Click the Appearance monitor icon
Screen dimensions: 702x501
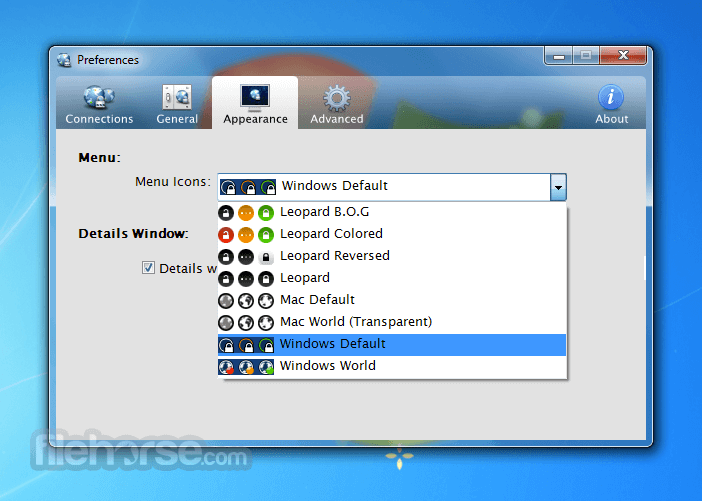click(255, 98)
